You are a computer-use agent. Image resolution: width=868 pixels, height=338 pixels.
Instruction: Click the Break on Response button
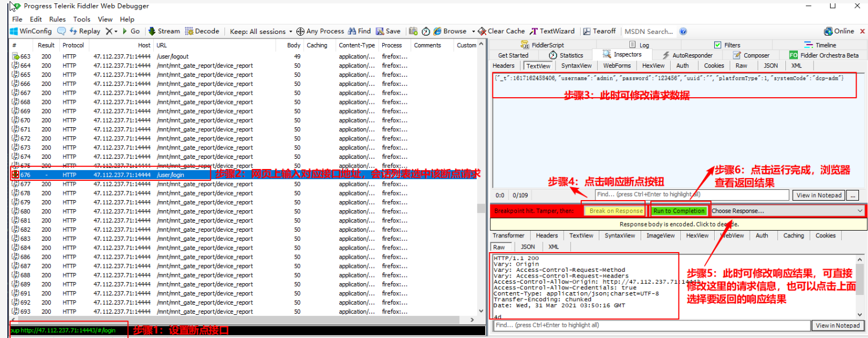(x=616, y=211)
